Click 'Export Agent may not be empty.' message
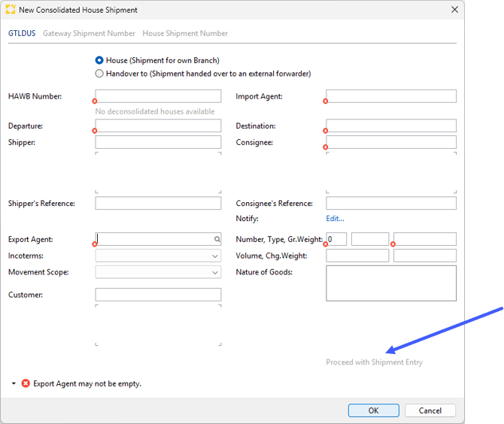The width and height of the screenshot is (504, 424). (87, 384)
